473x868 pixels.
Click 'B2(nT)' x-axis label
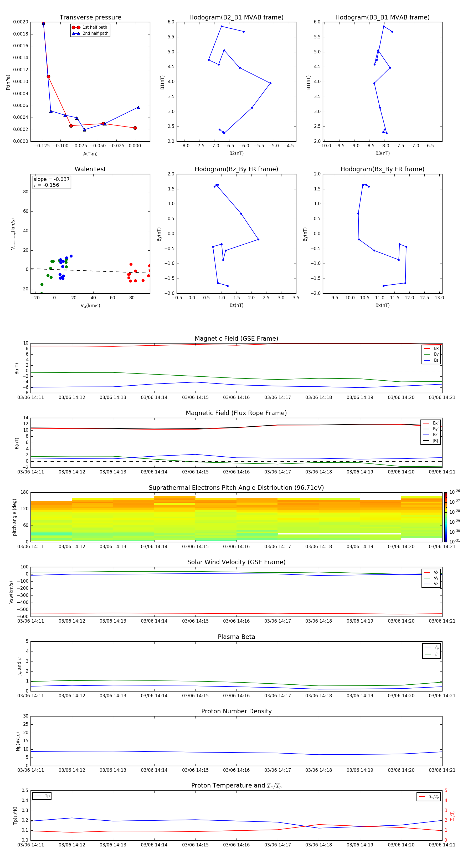[x=236, y=154]
